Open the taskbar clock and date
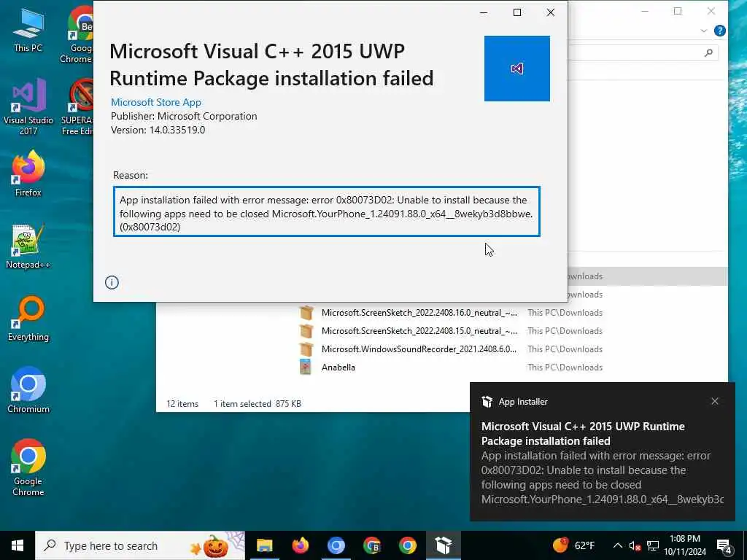747x560 pixels. [685, 545]
